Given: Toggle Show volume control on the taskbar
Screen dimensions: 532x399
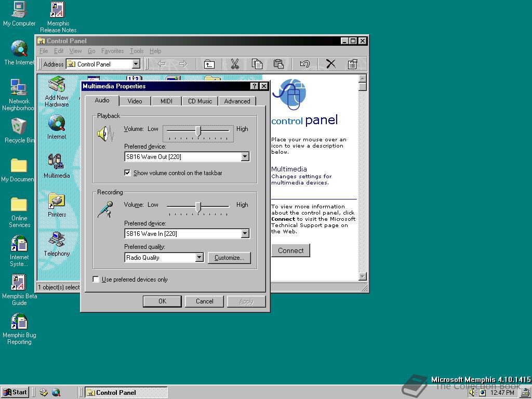Looking at the screenshot, I should 127,173.
